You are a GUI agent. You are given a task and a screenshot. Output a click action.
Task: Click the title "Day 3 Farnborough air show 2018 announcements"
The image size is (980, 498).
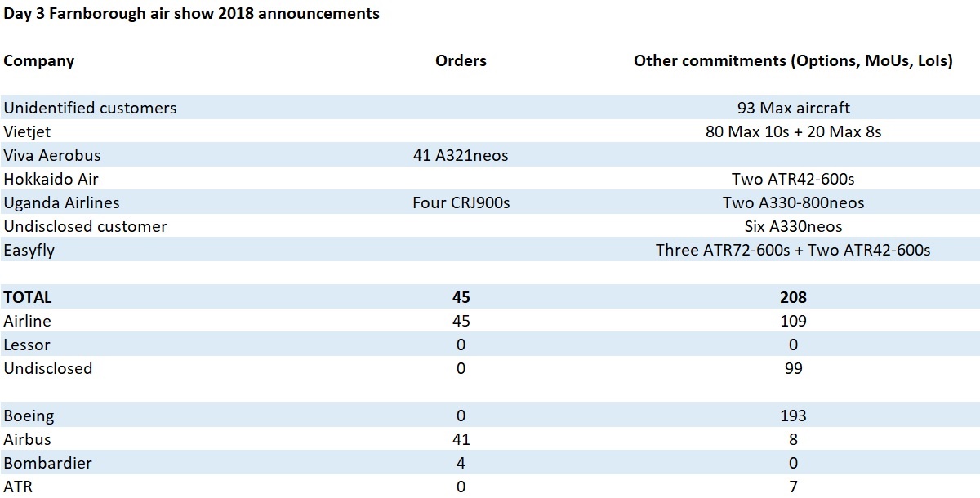pyautogui.click(x=192, y=14)
